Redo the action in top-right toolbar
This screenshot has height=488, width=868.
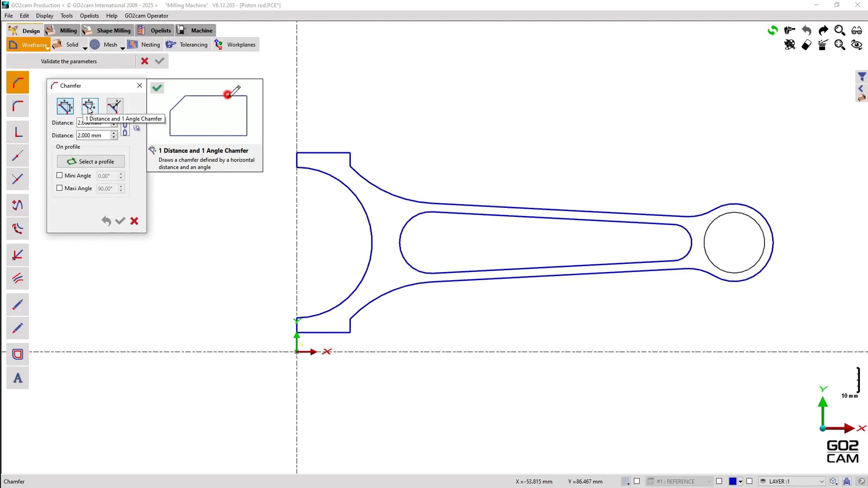tap(823, 30)
